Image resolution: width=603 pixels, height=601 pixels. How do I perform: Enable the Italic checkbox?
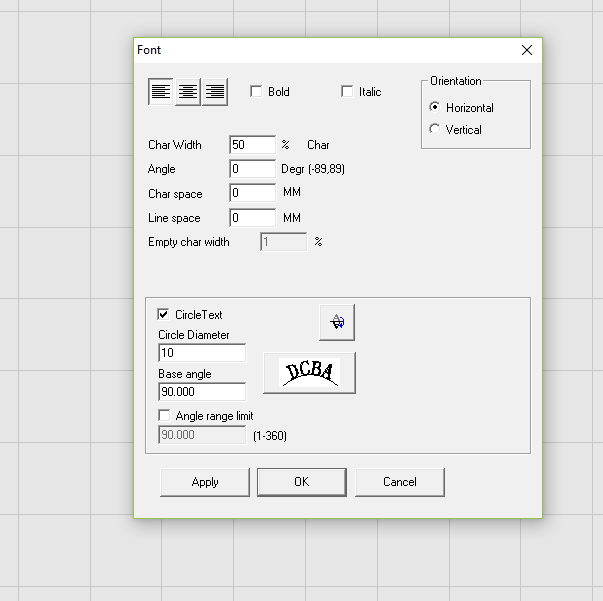348,92
